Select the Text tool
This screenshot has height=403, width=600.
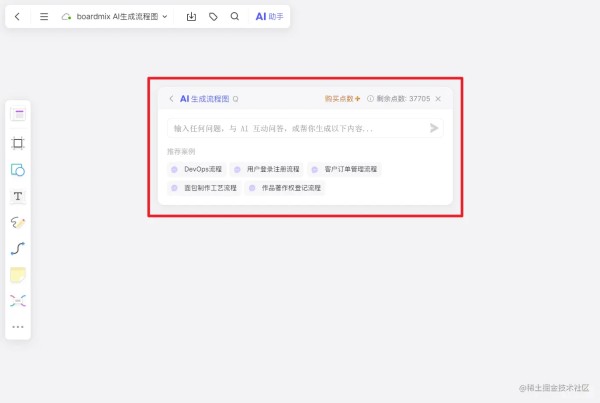[18, 196]
